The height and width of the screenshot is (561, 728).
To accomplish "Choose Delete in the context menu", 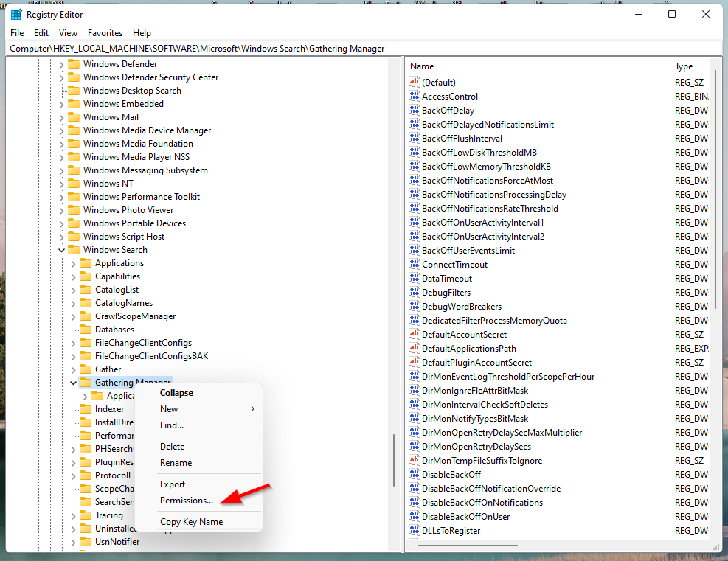I will pyautogui.click(x=173, y=447).
